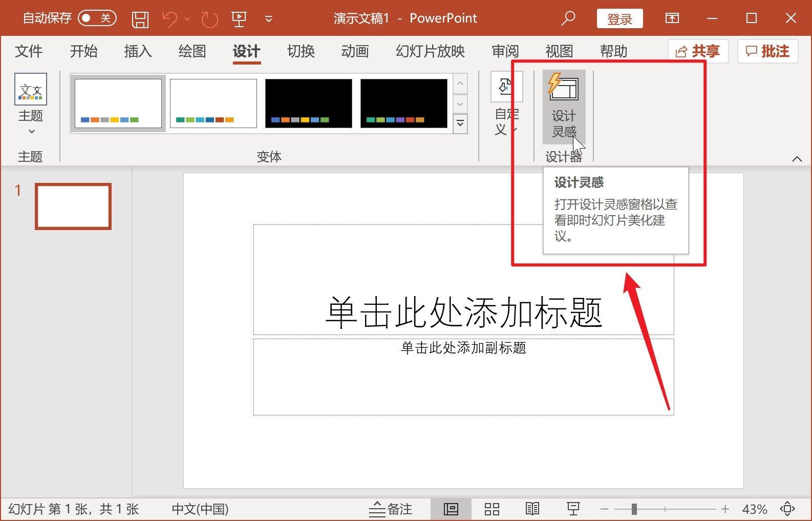This screenshot has width=812, height=521.
Task: Click the Sign in (登录) button
Action: [x=619, y=19]
